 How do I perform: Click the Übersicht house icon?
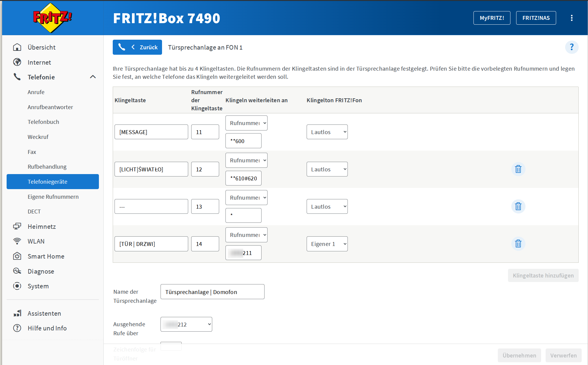coord(17,47)
